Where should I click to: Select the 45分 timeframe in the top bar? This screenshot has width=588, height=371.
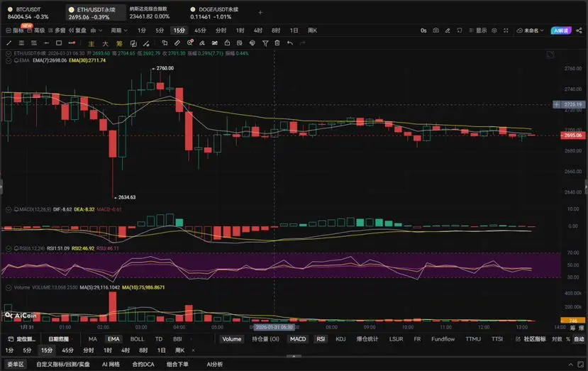tap(200, 31)
